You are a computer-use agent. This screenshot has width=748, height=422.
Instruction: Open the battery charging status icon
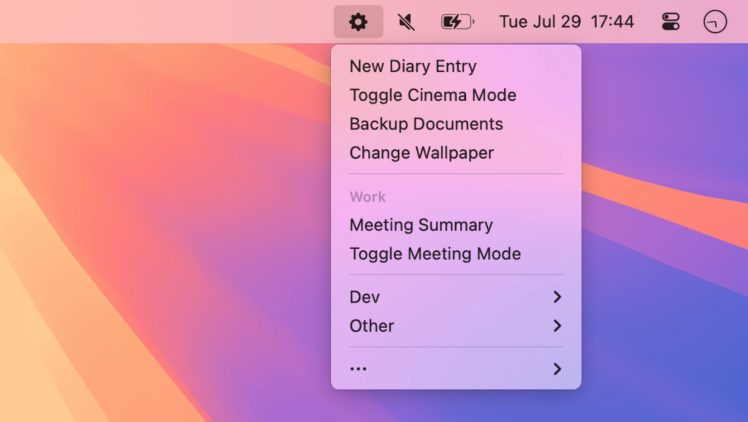(457, 22)
